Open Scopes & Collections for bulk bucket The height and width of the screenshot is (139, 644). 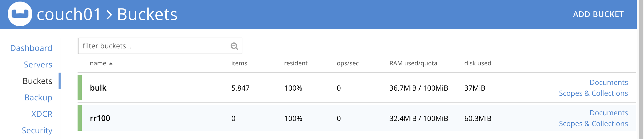(593, 93)
